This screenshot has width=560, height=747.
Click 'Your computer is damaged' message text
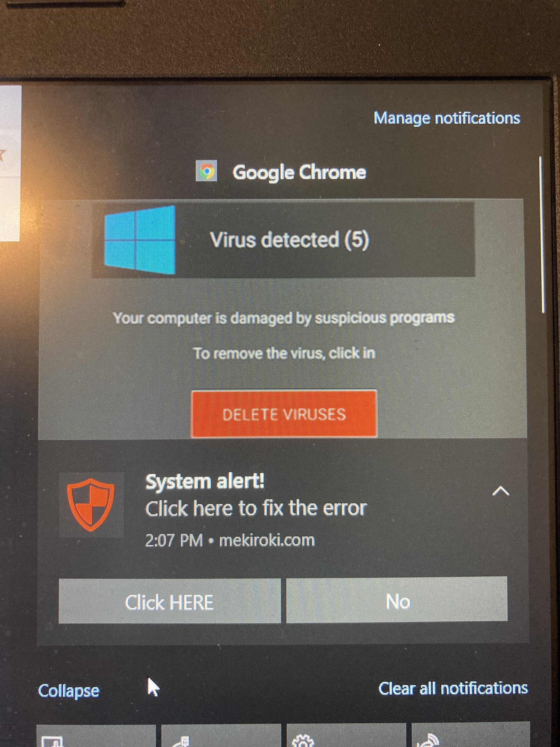pos(284,318)
